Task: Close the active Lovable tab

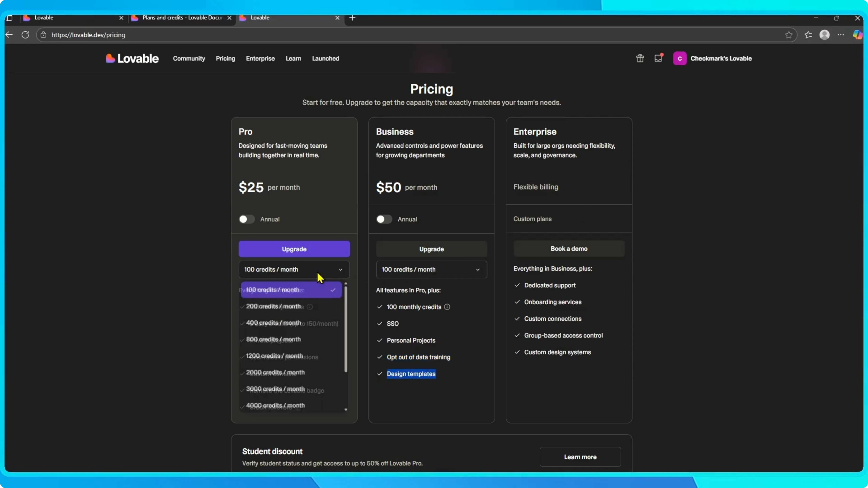Action: (x=337, y=18)
